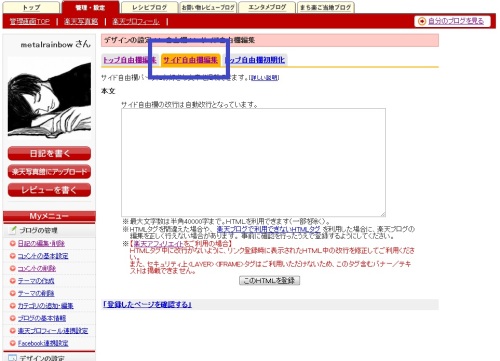Open 楽天写真館 in the red navigation bar

[x=81, y=22]
